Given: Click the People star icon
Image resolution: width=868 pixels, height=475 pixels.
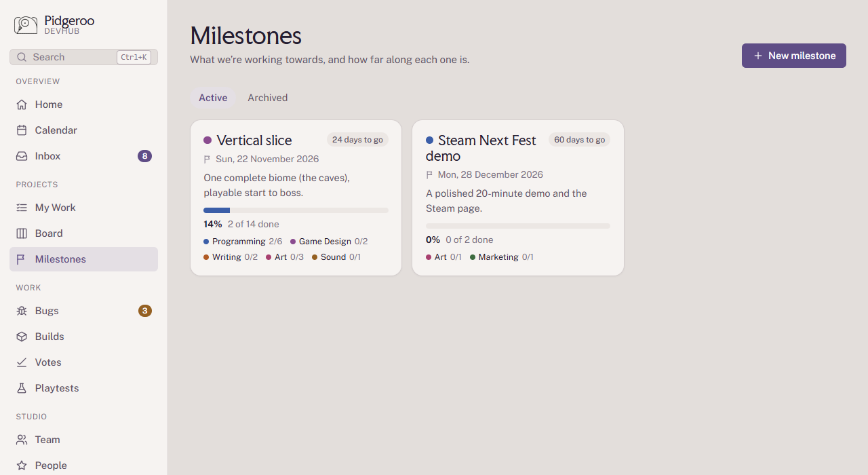Looking at the screenshot, I should click(x=22, y=465).
